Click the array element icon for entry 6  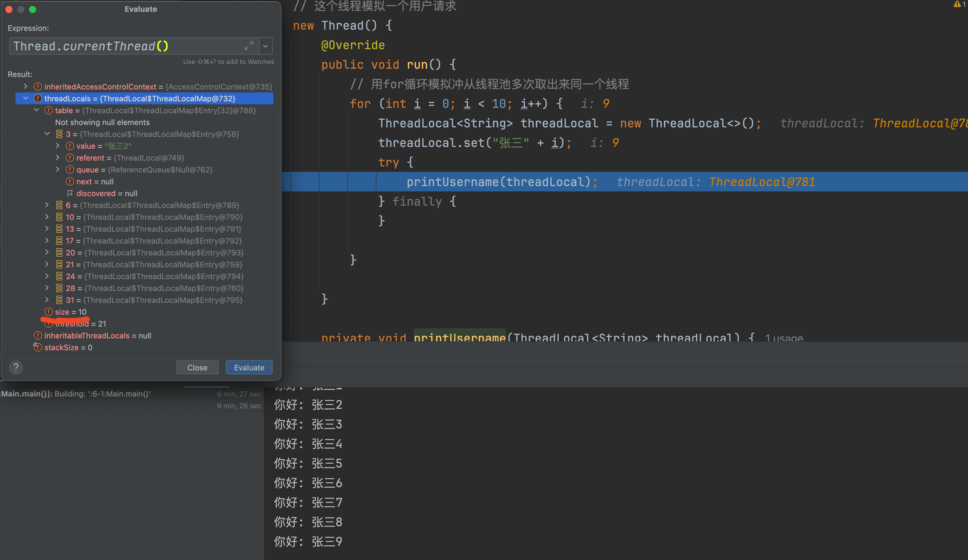[x=59, y=205]
